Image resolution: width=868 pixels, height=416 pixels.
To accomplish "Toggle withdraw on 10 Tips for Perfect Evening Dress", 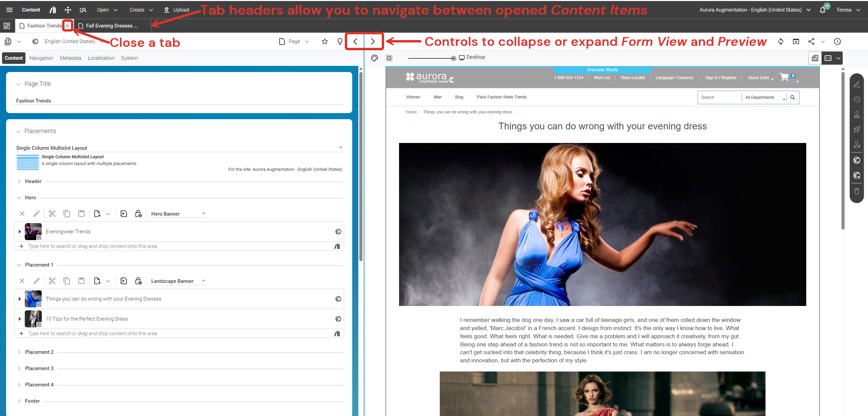I will click(x=338, y=319).
